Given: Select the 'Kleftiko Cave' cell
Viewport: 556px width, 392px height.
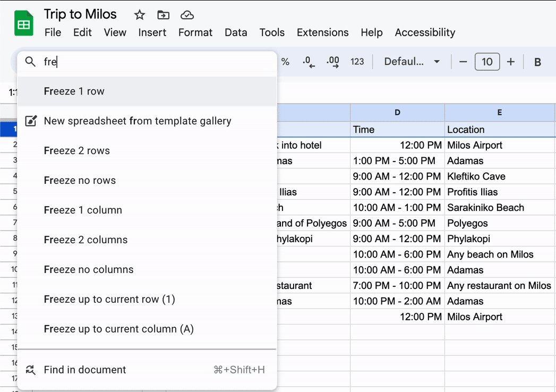Looking at the screenshot, I should pyautogui.click(x=500, y=176).
